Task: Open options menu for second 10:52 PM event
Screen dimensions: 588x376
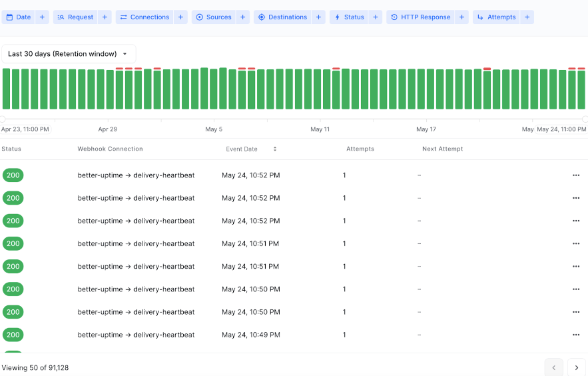Action: [x=576, y=198]
